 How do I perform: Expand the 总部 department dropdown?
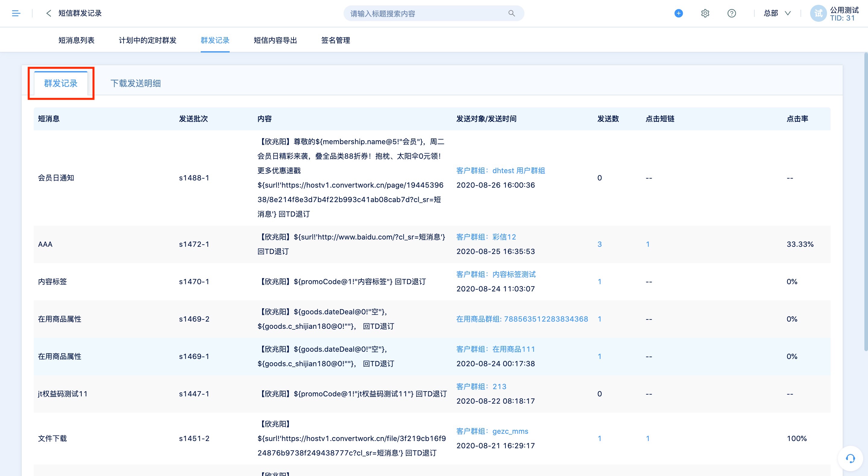tap(777, 14)
